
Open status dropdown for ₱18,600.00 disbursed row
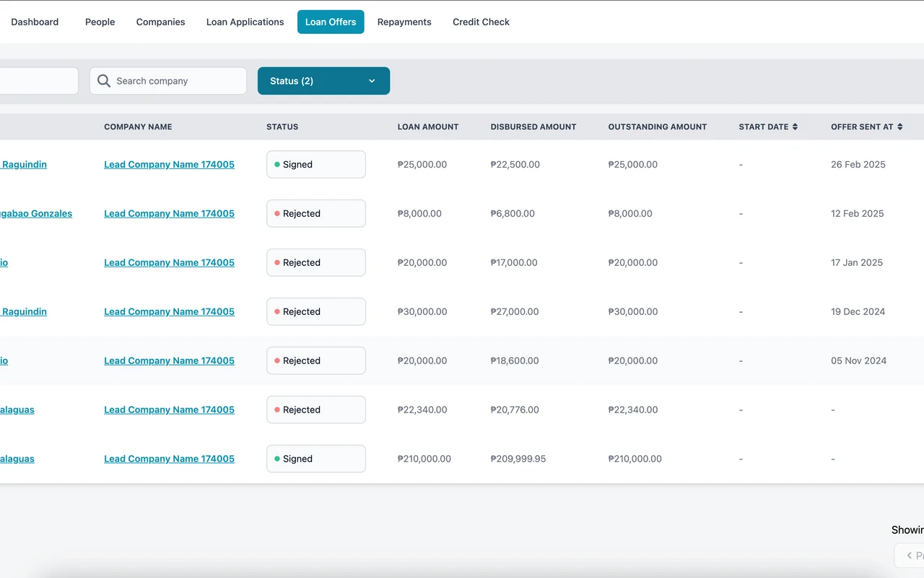tap(316, 361)
